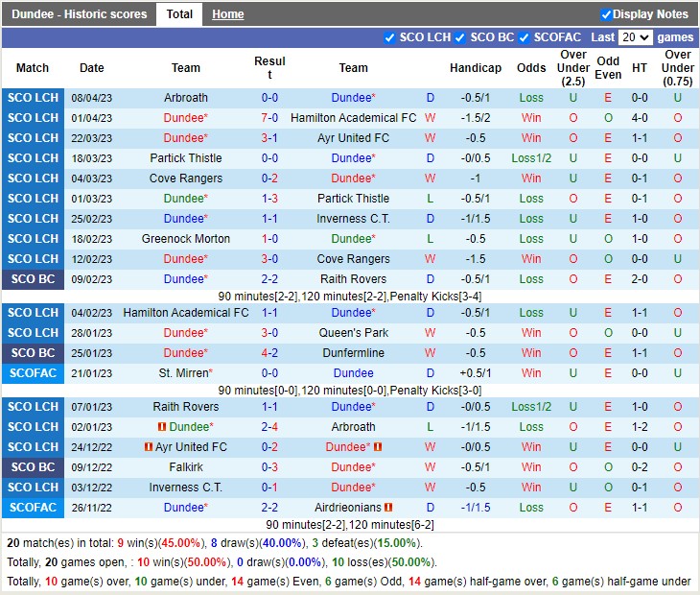This screenshot has height=595, width=700.
Task: Select the Total tab
Action: [179, 14]
